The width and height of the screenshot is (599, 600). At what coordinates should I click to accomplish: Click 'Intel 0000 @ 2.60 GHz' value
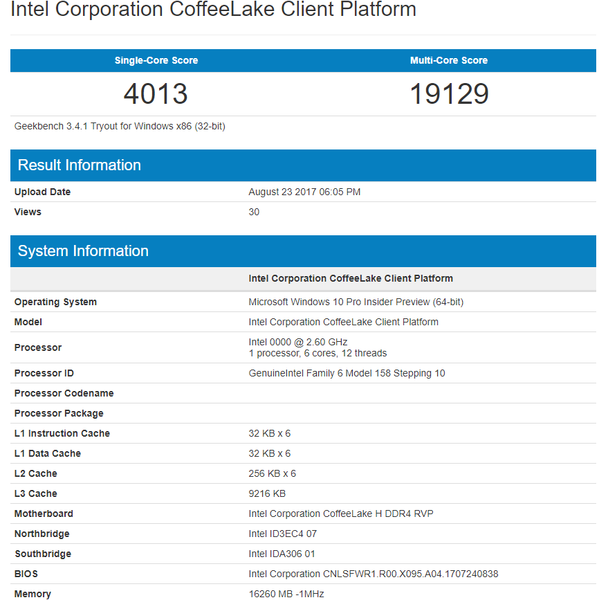pyautogui.click(x=298, y=342)
